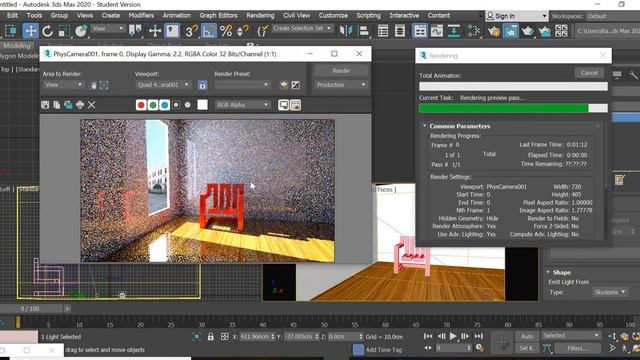Clone the rendered frame window
The height and width of the screenshot is (360, 640).
point(68,105)
